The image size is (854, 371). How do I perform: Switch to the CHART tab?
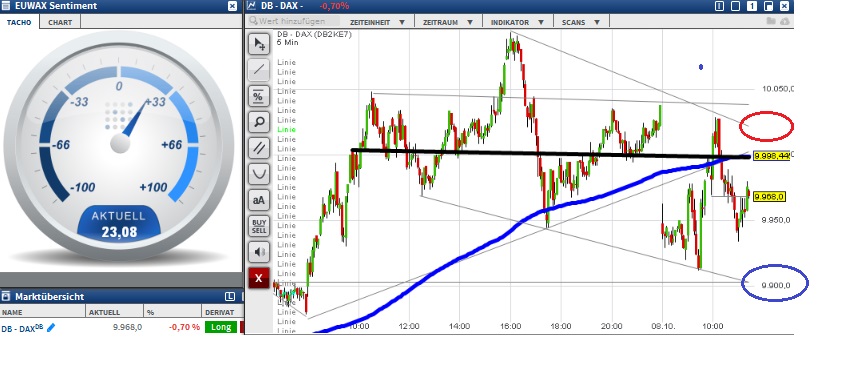coord(60,22)
